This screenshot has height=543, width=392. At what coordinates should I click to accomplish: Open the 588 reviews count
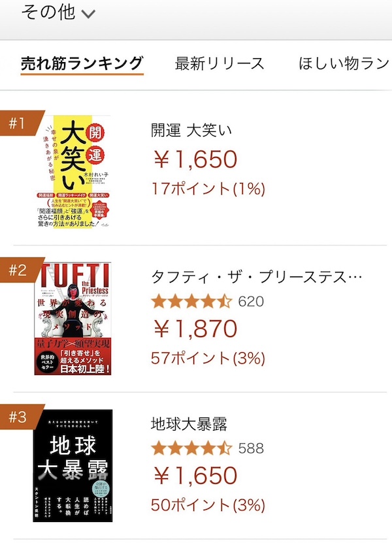click(251, 448)
